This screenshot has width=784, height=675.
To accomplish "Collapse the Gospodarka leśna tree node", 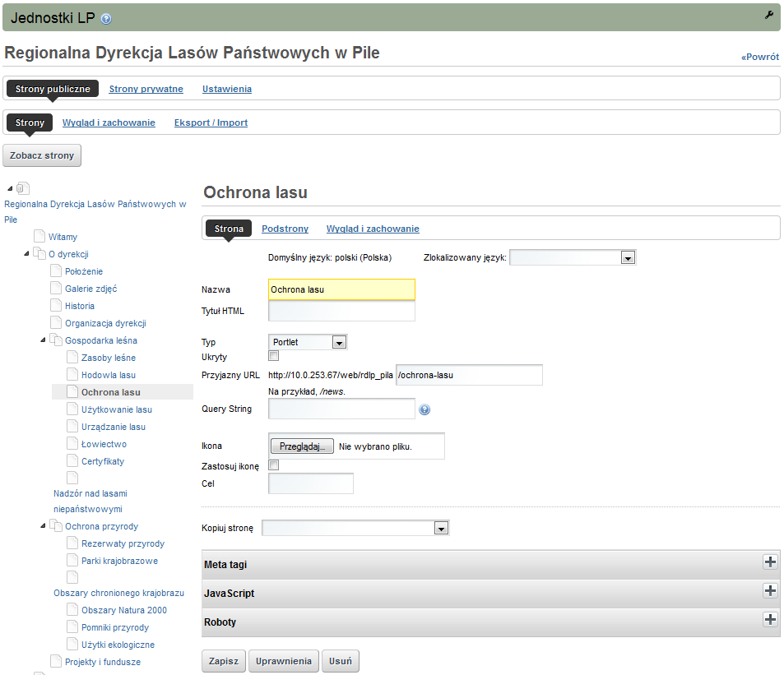I will pyautogui.click(x=43, y=340).
